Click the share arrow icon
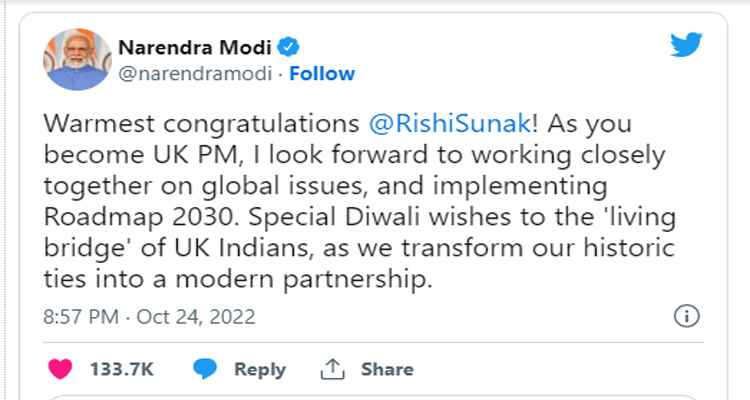The height and width of the screenshot is (400, 750). coord(331,368)
